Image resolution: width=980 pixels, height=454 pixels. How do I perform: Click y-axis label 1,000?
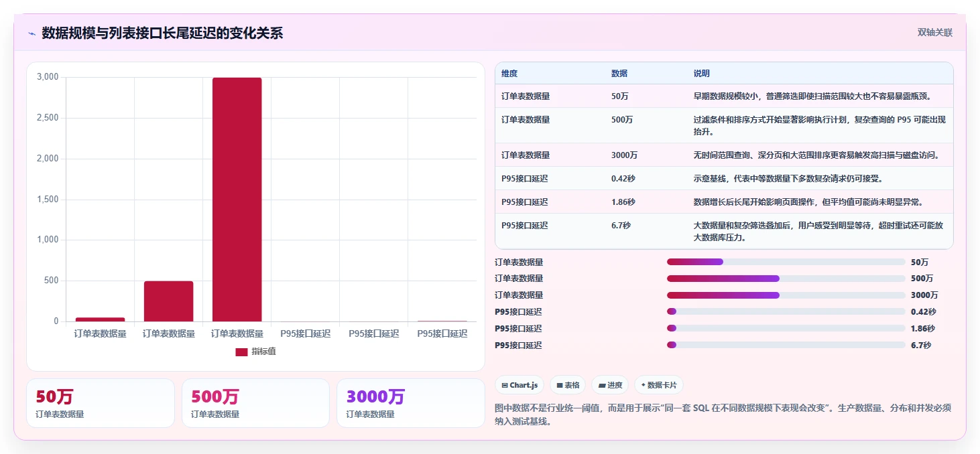(x=47, y=240)
